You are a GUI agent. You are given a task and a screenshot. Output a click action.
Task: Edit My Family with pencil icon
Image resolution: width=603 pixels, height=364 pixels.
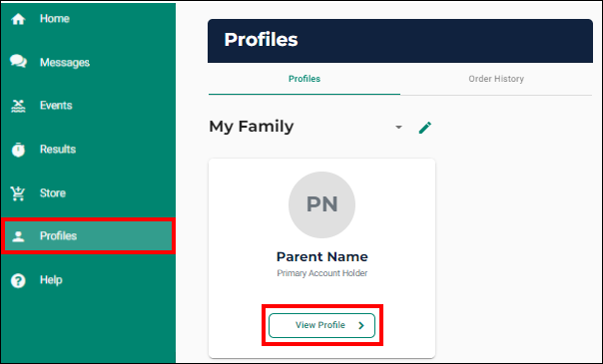425,128
